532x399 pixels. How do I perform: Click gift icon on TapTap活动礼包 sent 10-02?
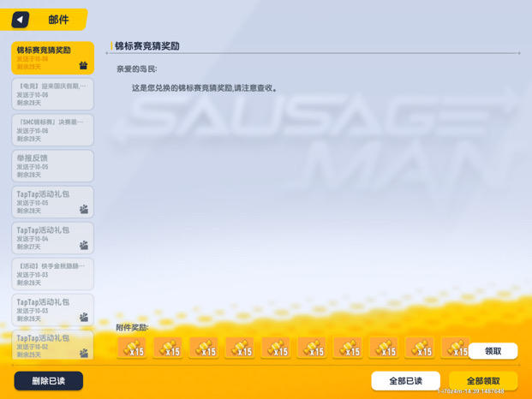(83, 354)
